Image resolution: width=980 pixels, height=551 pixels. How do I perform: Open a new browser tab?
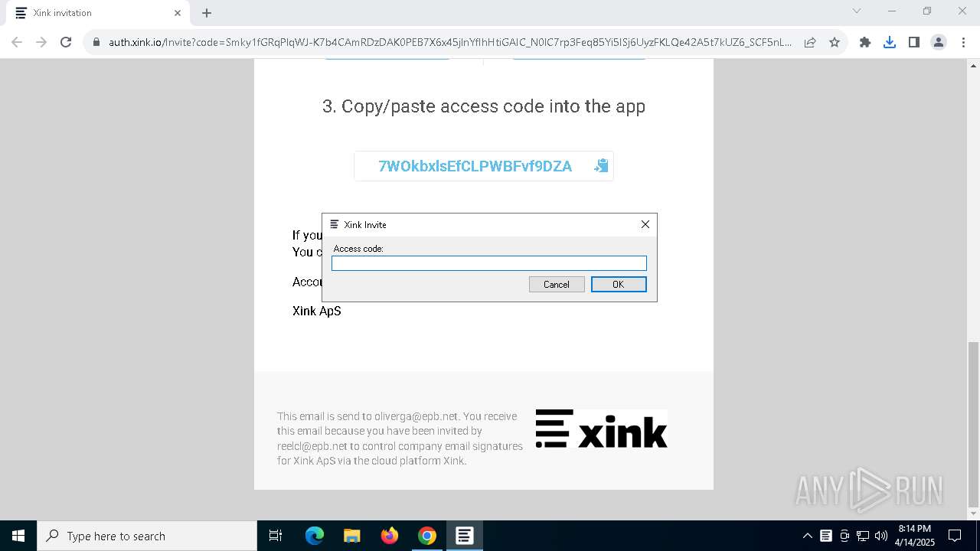[x=207, y=13]
